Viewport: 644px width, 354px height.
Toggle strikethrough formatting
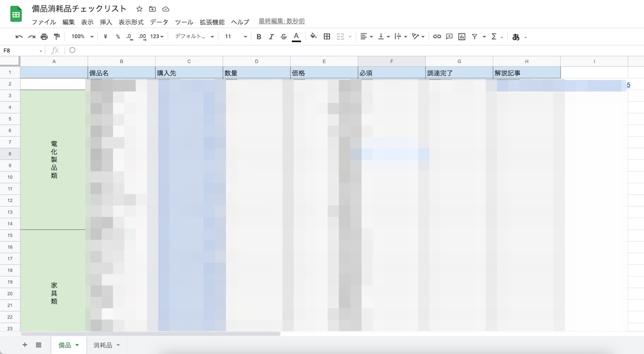[284, 36]
